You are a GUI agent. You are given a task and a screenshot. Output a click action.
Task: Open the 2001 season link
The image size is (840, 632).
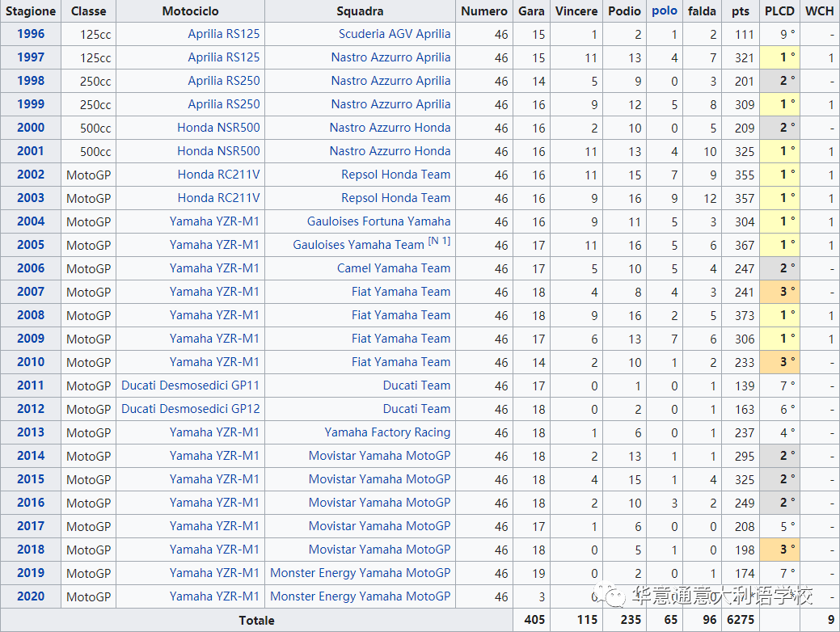coord(31,151)
